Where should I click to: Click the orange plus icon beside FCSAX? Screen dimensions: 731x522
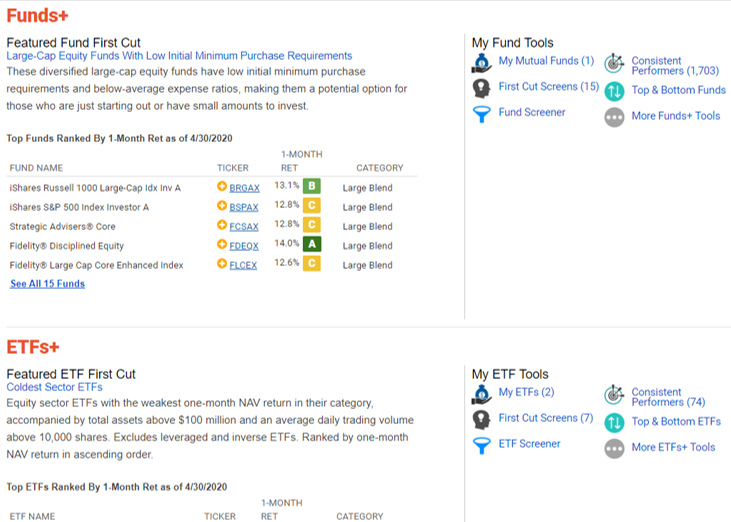[x=222, y=225]
